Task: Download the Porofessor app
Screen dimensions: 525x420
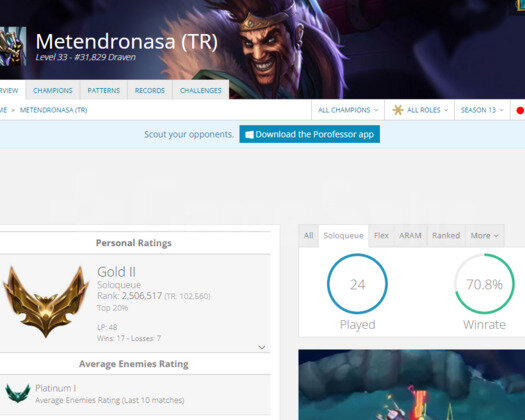Action: pos(309,134)
